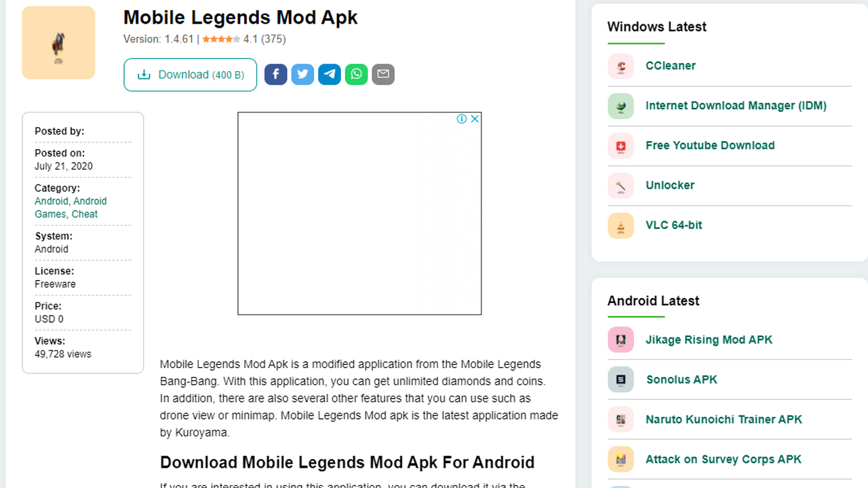The width and height of the screenshot is (868, 488).
Task: Open the ad info icon
Action: pyautogui.click(x=462, y=119)
